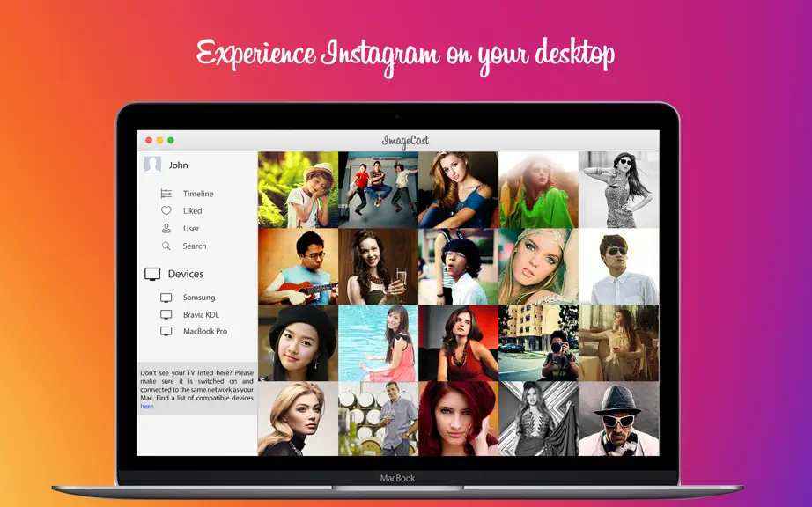The image size is (812, 507).
Task: Click the Timeline list icon in sidebar
Action: coord(166,194)
